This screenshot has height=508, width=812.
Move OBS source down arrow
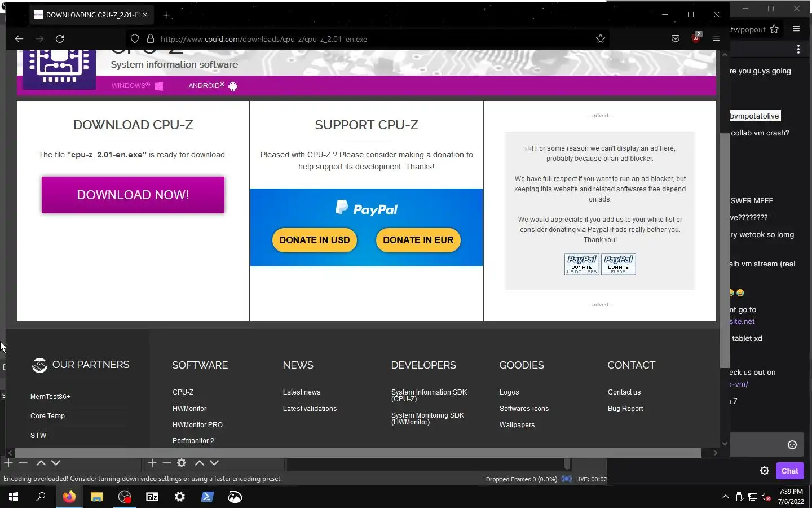214,463
